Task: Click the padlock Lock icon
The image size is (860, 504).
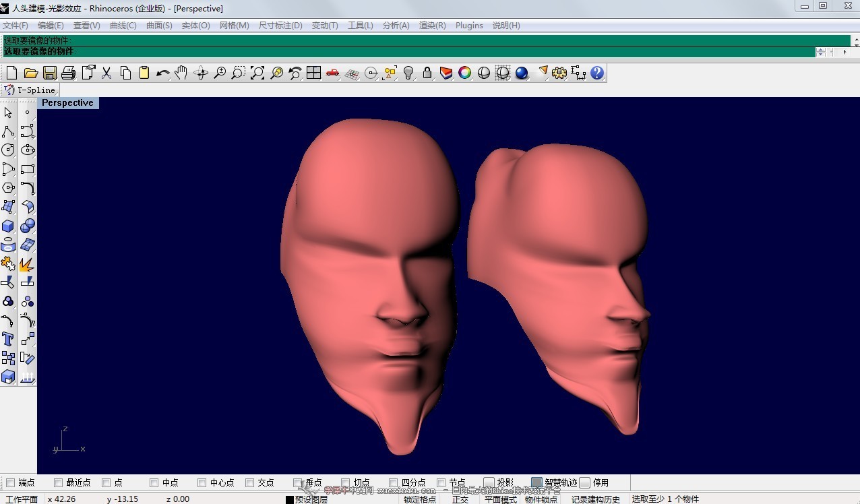Action: 427,73
